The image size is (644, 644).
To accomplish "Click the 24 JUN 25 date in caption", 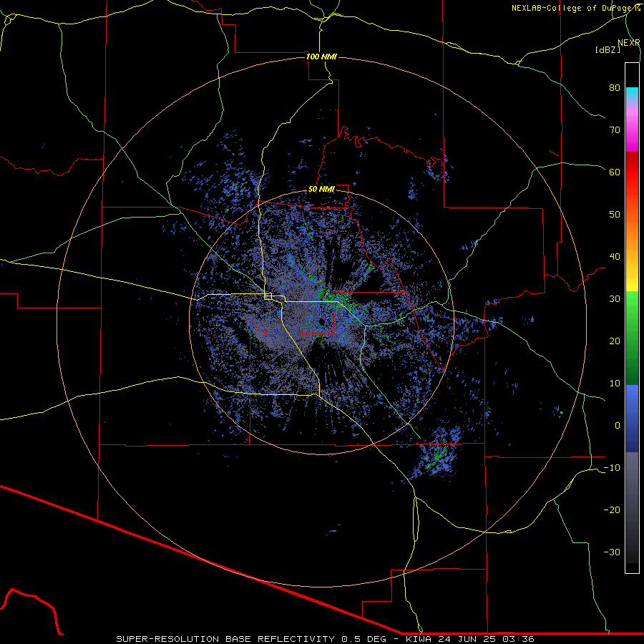I will [x=468, y=639].
